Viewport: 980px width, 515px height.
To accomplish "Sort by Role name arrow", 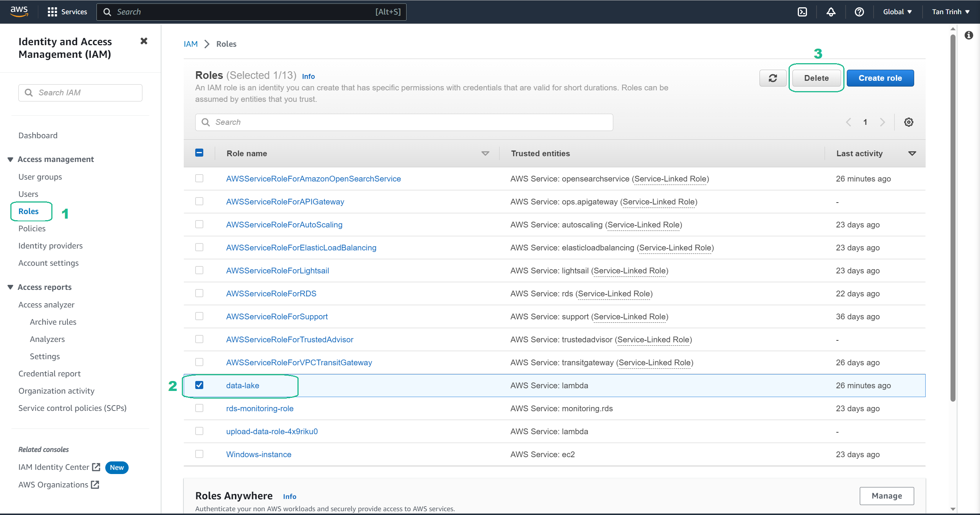I will 485,154.
